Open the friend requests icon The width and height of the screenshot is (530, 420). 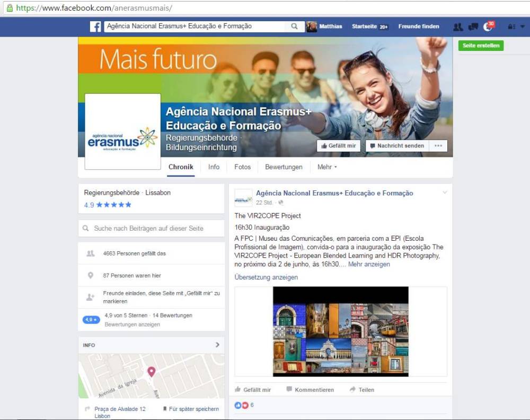point(458,27)
